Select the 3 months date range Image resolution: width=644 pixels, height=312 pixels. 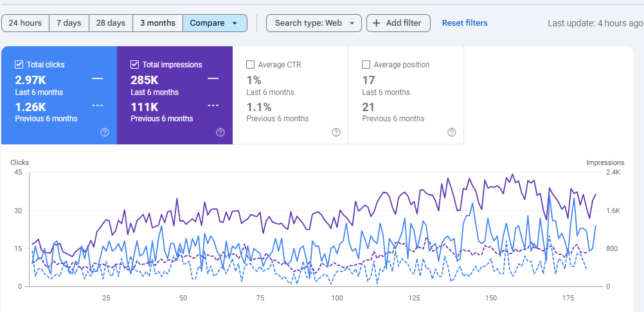(x=157, y=23)
